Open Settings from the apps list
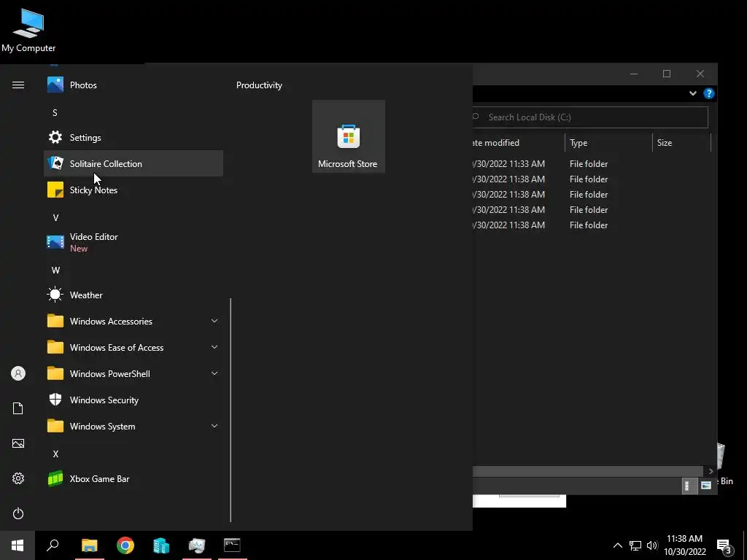This screenshot has height=560, width=747. point(133,138)
